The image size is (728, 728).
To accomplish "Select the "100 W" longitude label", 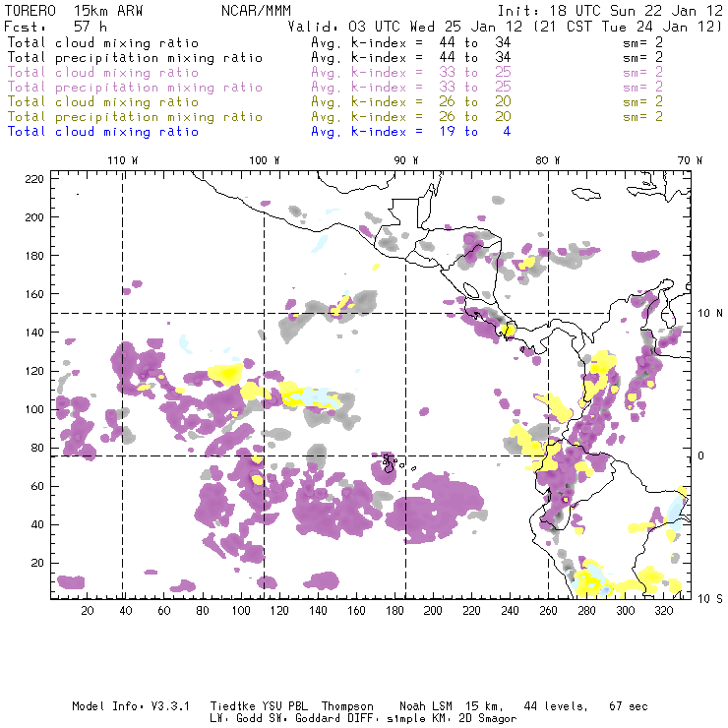I will tap(265, 160).
